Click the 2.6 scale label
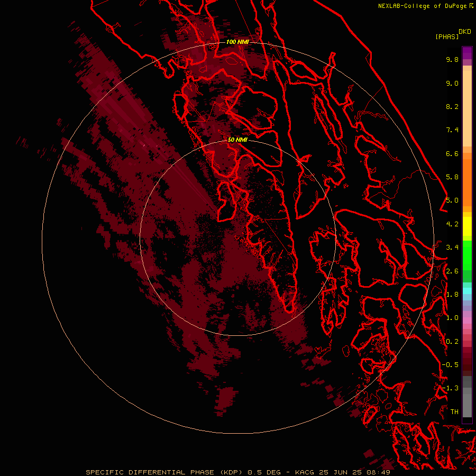Viewport: 476px width, 476px height. tap(452, 271)
